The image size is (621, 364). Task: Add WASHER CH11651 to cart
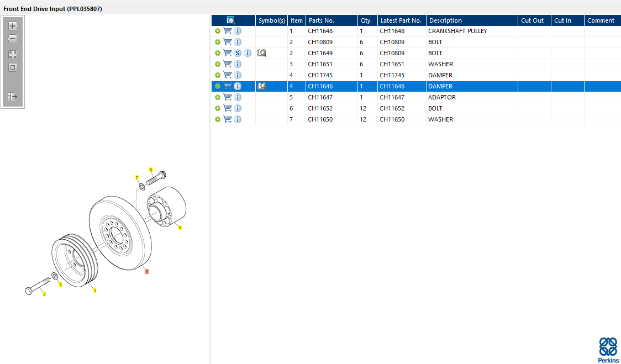coord(228,64)
